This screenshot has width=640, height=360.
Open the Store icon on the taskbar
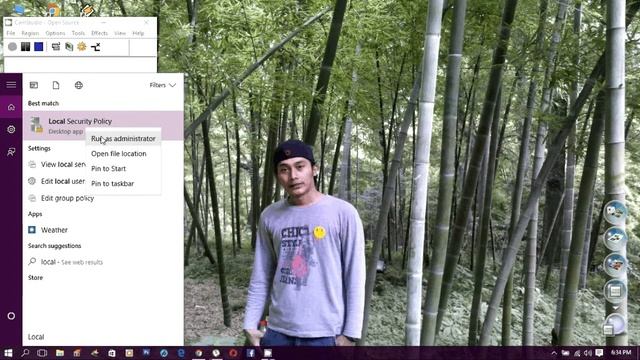click(112, 353)
